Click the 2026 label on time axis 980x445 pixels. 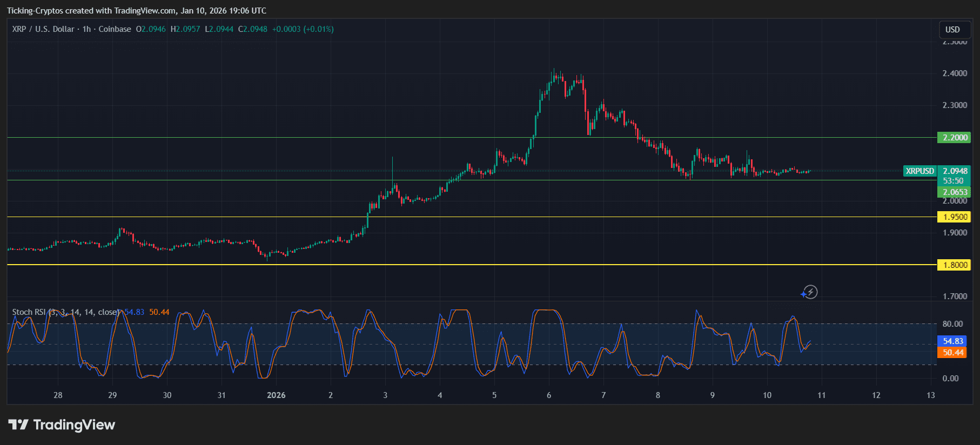tap(276, 395)
